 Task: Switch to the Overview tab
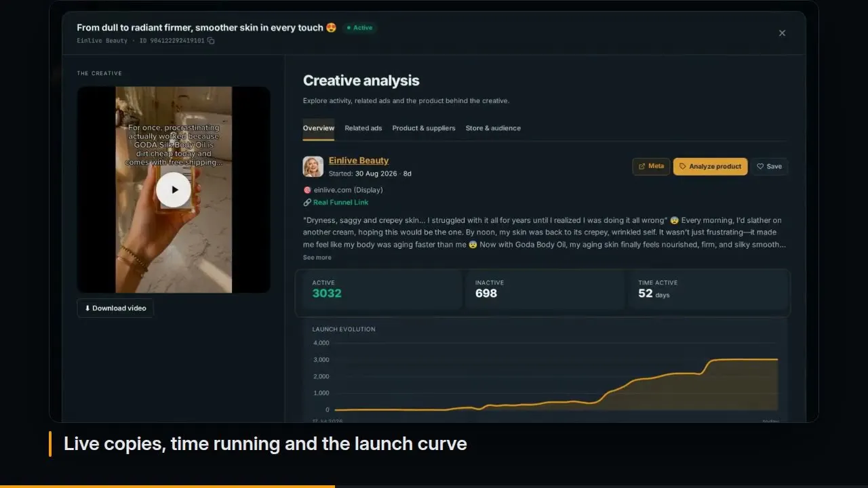tap(319, 128)
